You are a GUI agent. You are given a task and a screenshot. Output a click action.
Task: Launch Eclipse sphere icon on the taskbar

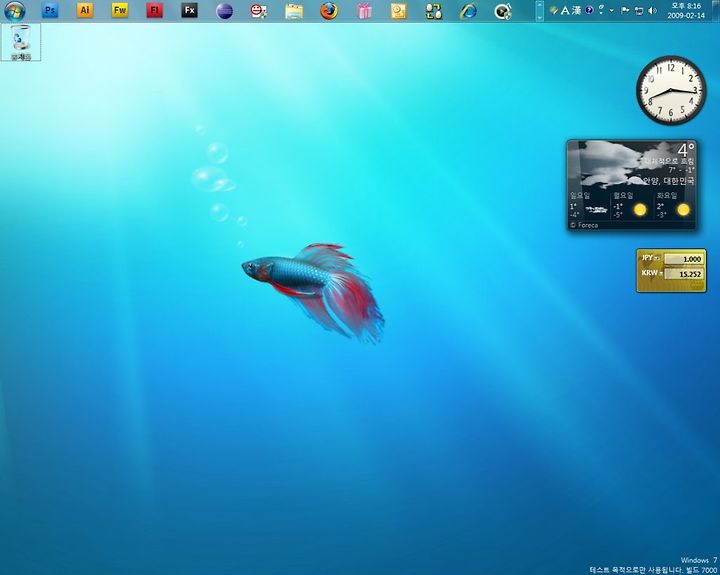click(224, 11)
